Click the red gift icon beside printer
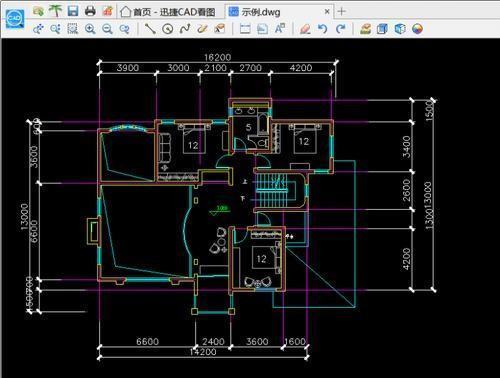Screen dimensions: 500x378 [x=107, y=11]
